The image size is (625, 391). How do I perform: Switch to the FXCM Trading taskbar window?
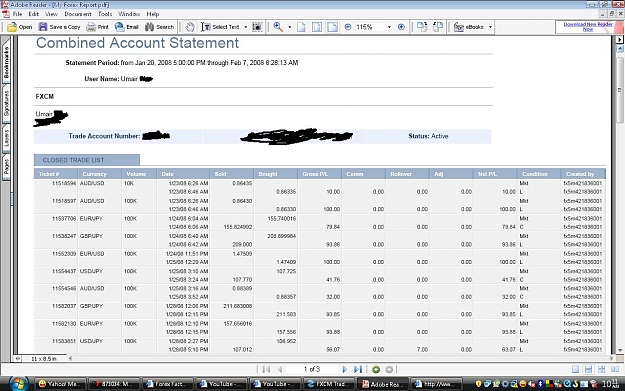pyautogui.click(x=329, y=384)
